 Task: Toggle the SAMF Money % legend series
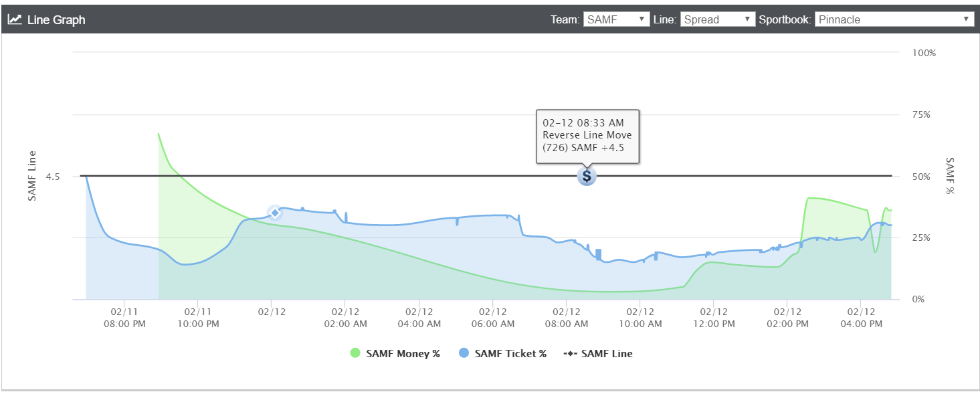click(x=395, y=354)
